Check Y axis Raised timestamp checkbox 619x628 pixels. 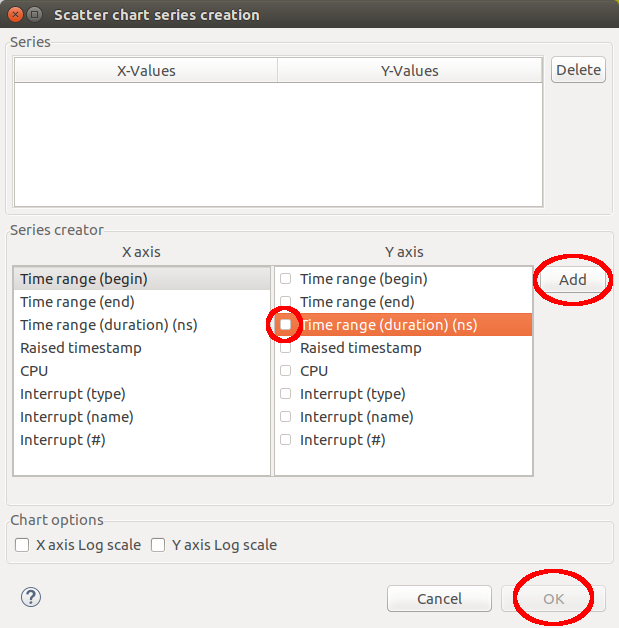point(286,348)
